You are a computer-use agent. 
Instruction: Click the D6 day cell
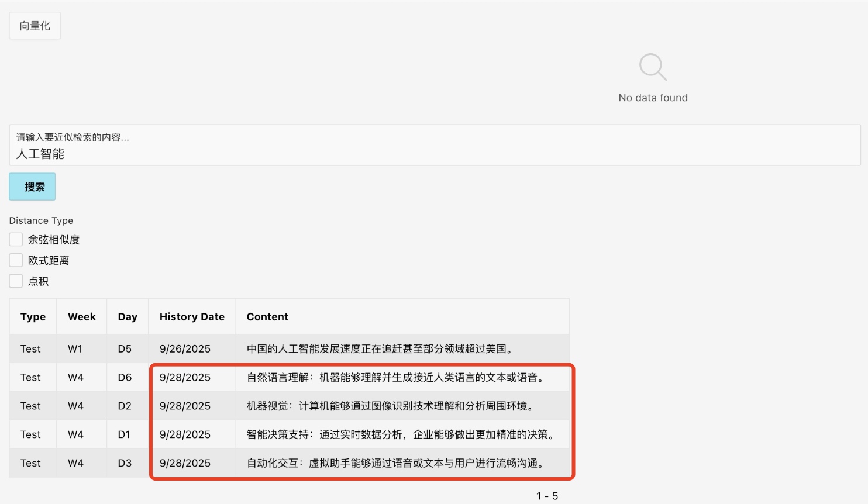pyautogui.click(x=125, y=378)
